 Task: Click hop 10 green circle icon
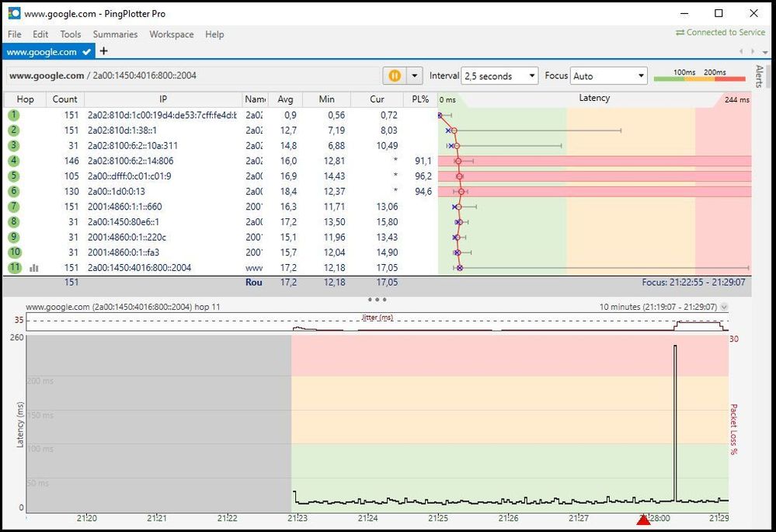[14, 252]
